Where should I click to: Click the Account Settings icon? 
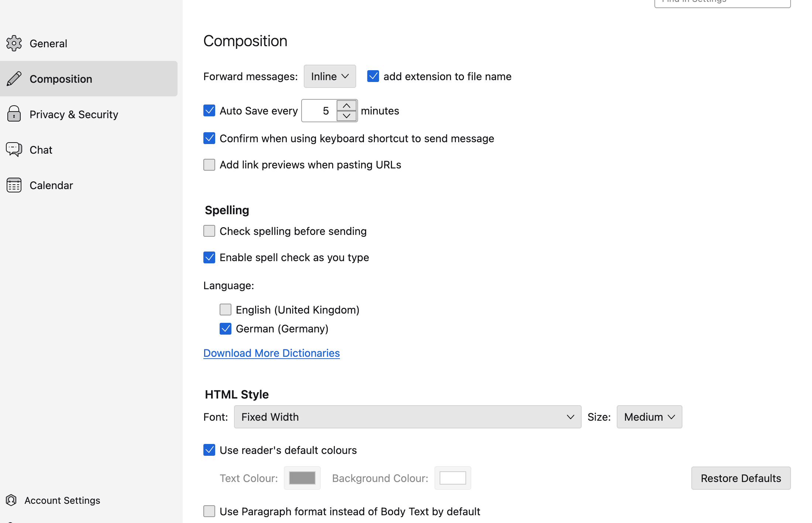tap(11, 500)
